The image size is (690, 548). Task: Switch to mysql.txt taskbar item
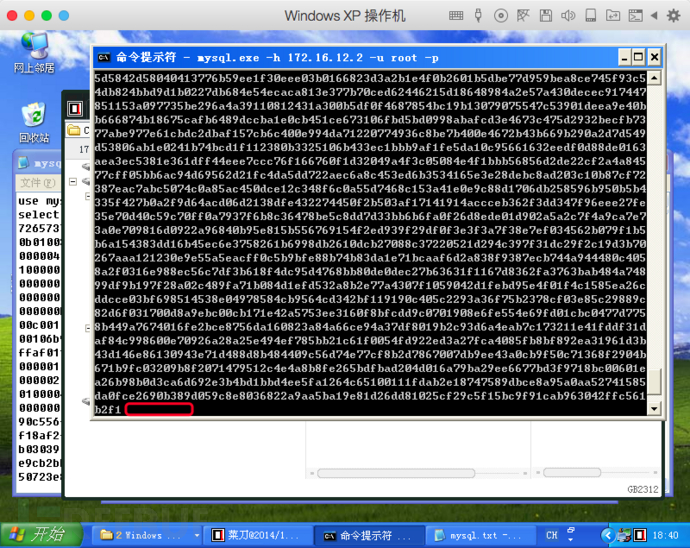[x=481, y=535]
